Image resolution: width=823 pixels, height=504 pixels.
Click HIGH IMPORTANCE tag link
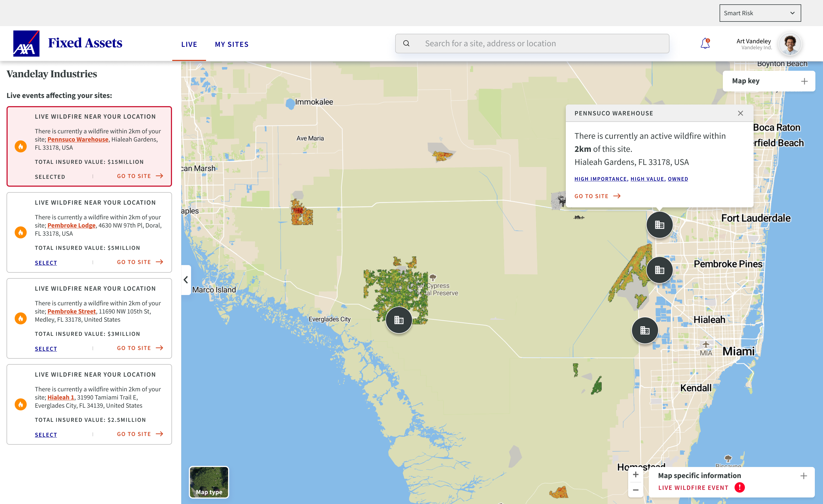click(600, 179)
